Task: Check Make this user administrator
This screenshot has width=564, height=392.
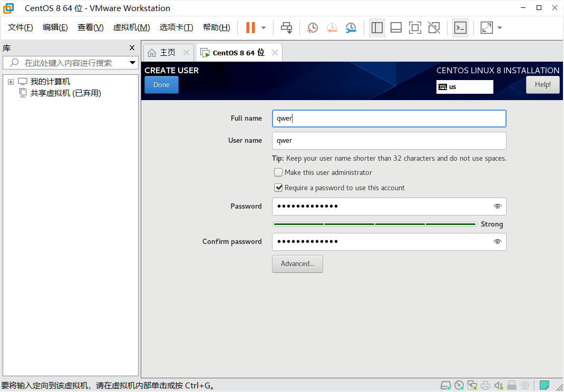Action: click(x=278, y=172)
